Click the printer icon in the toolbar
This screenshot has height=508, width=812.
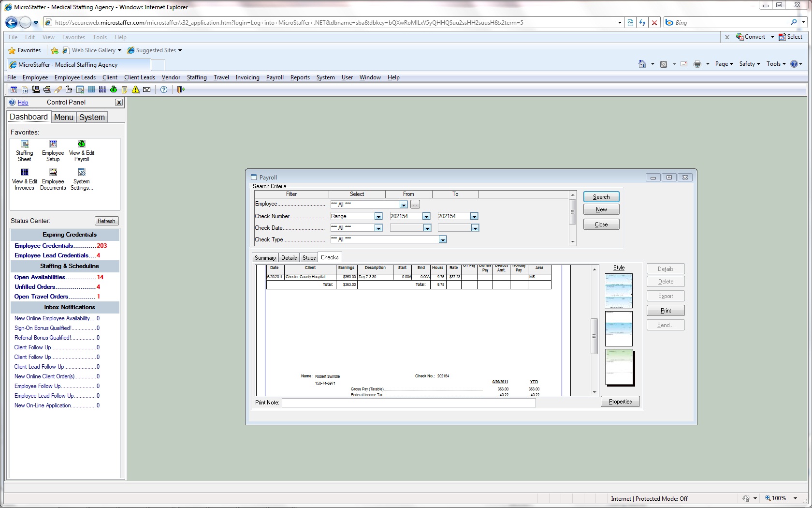[x=47, y=90]
